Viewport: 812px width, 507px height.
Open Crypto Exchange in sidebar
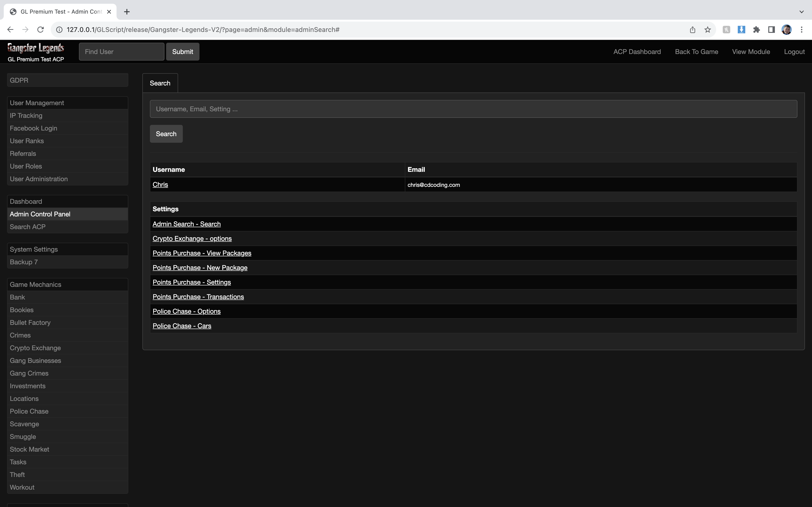click(x=35, y=348)
